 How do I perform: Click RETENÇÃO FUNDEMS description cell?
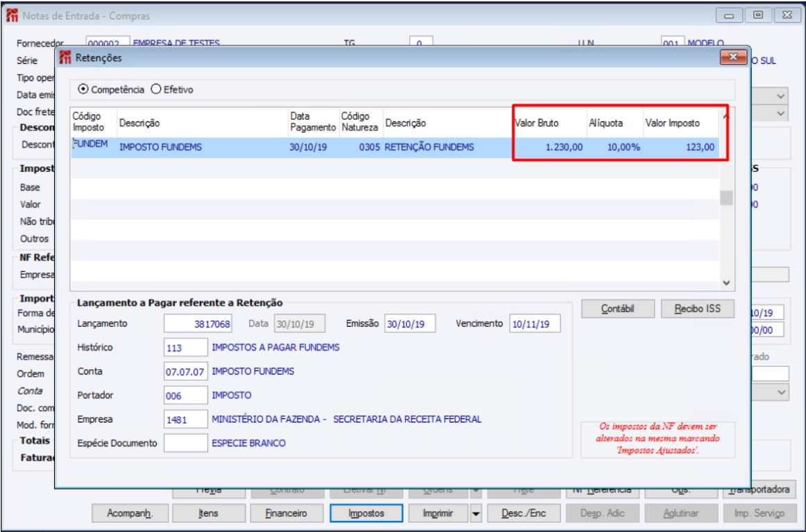447,147
